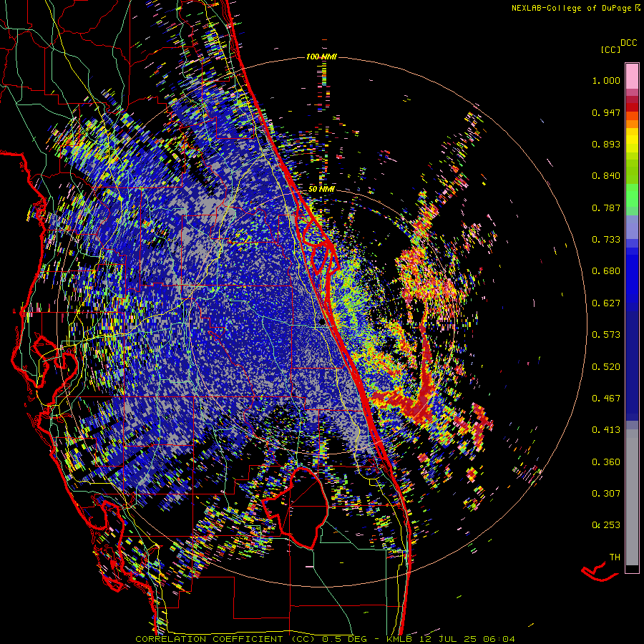Select the 0.893 legend value
Viewport: 644px width, 644px height.
606,144
